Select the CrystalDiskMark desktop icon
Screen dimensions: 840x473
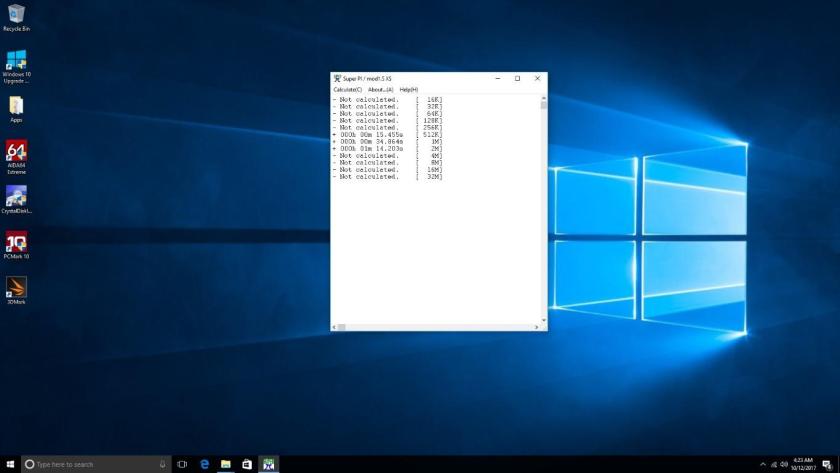16,199
